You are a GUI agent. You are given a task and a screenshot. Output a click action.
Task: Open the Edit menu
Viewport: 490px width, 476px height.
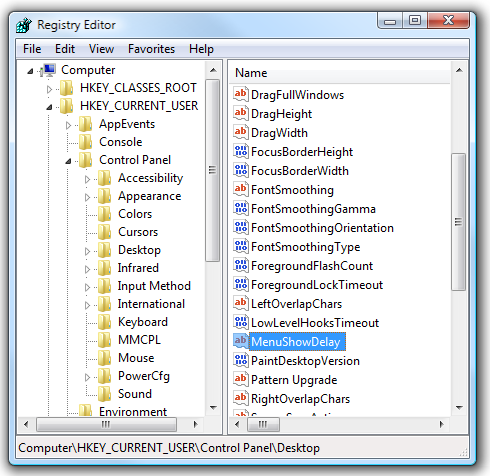click(65, 49)
